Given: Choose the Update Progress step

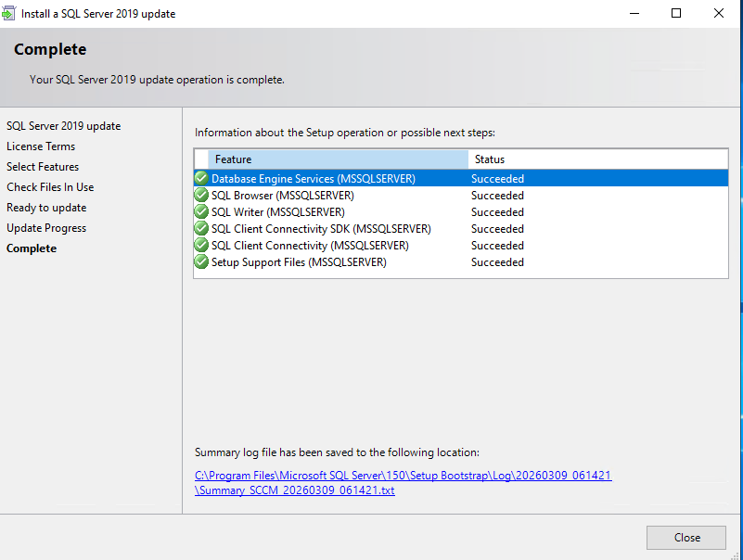Looking at the screenshot, I should click(x=46, y=228).
